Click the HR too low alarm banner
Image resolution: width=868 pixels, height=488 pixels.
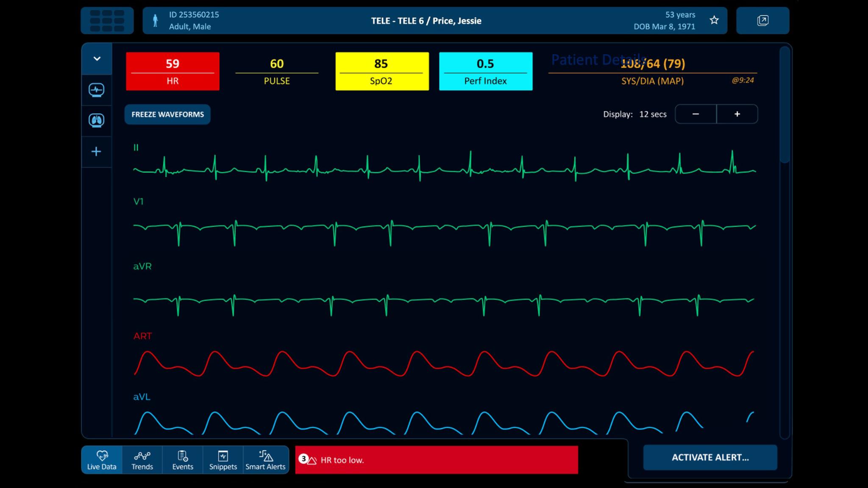(x=437, y=460)
